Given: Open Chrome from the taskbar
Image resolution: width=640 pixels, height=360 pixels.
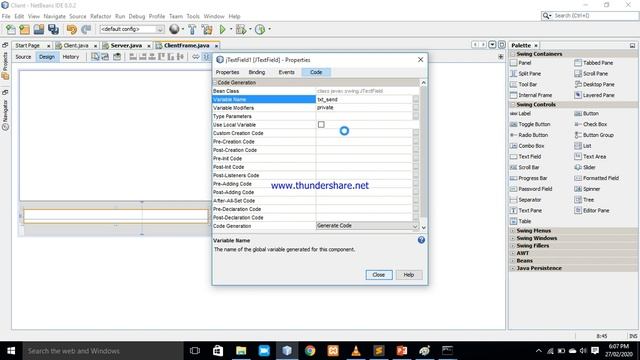Looking at the screenshot, I should point(310,351).
